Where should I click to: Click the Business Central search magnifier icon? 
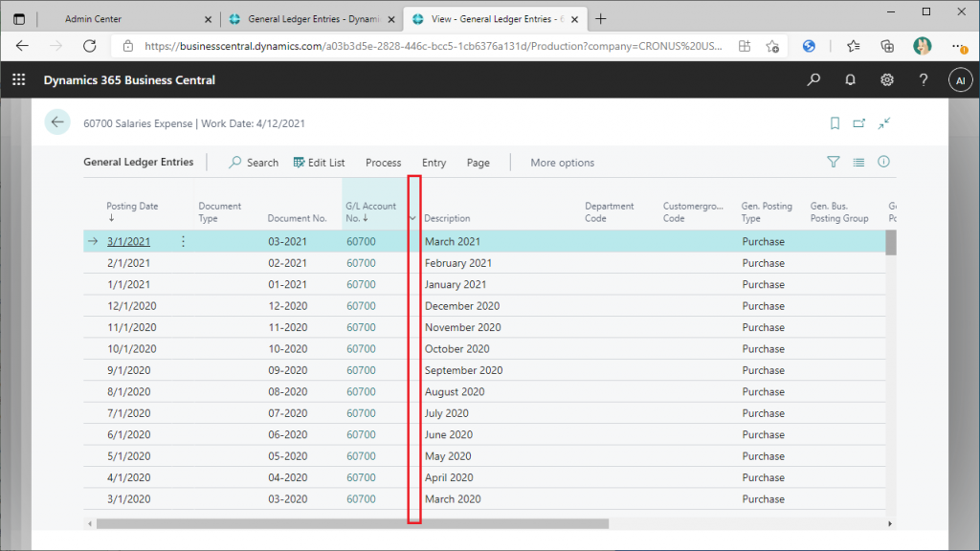click(x=813, y=80)
